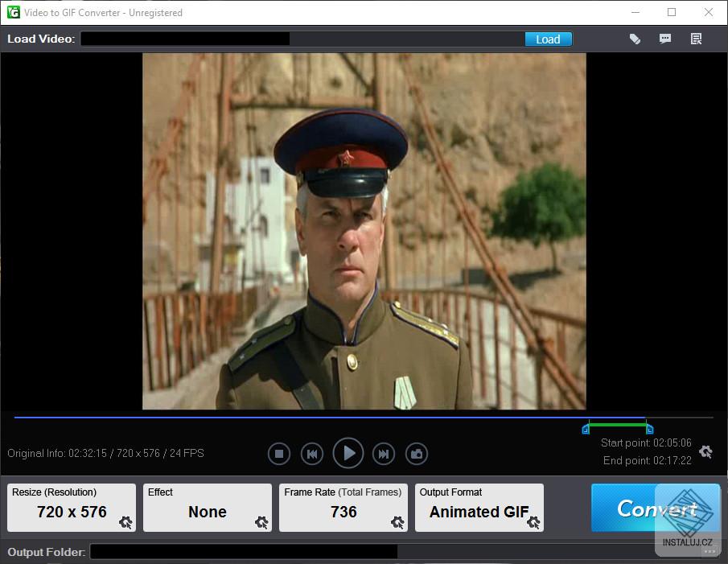Maximize the Video to GIF Converter window
The image size is (728, 564).
[x=672, y=12]
